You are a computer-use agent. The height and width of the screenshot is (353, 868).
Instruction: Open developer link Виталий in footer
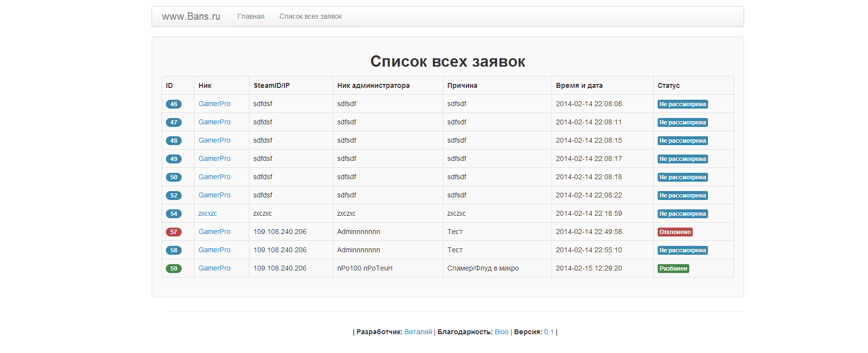point(418,332)
